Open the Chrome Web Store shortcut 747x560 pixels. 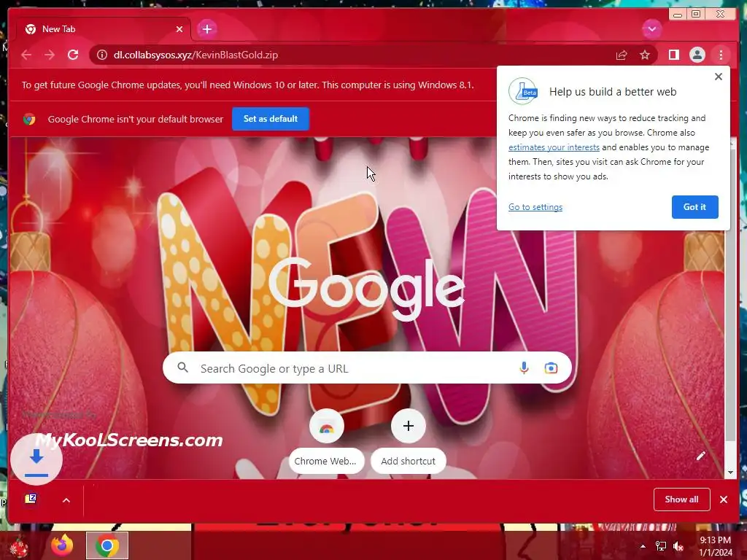tap(326, 440)
